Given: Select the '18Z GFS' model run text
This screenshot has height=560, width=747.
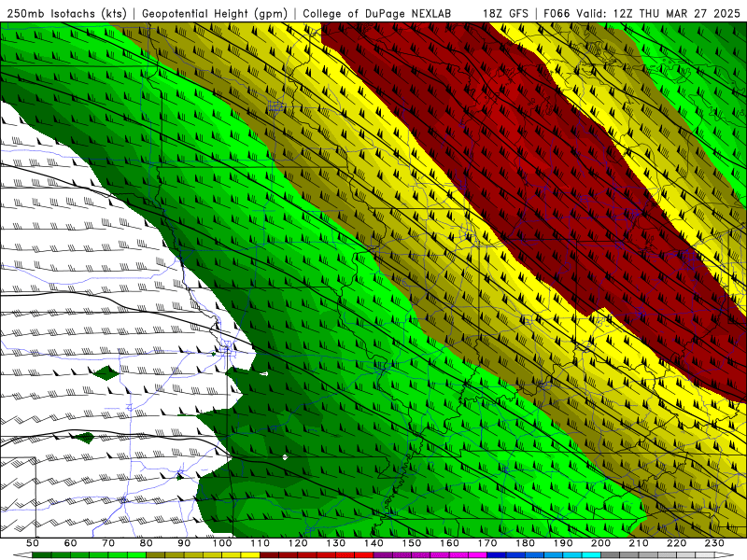Looking at the screenshot, I should [505, 14].
